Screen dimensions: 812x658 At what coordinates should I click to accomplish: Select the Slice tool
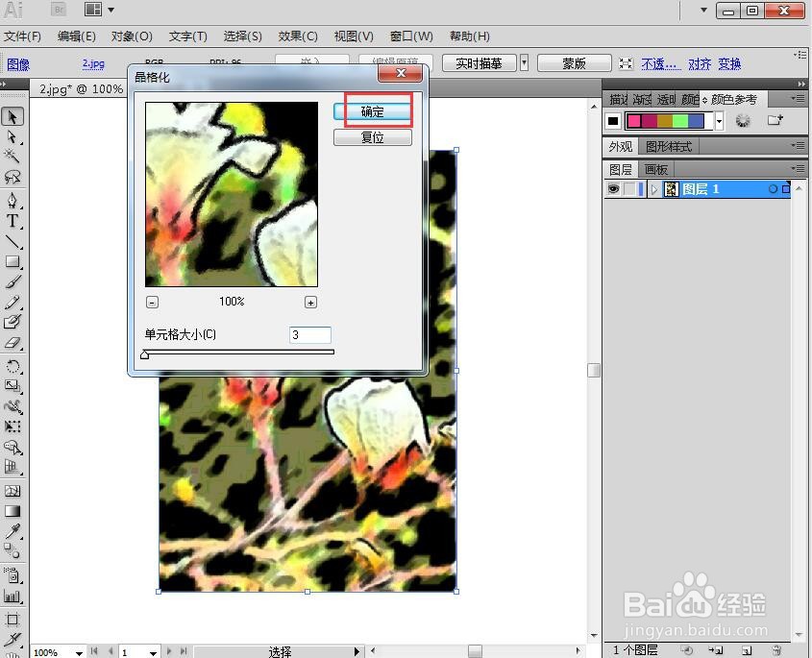[x=12, y=640]
